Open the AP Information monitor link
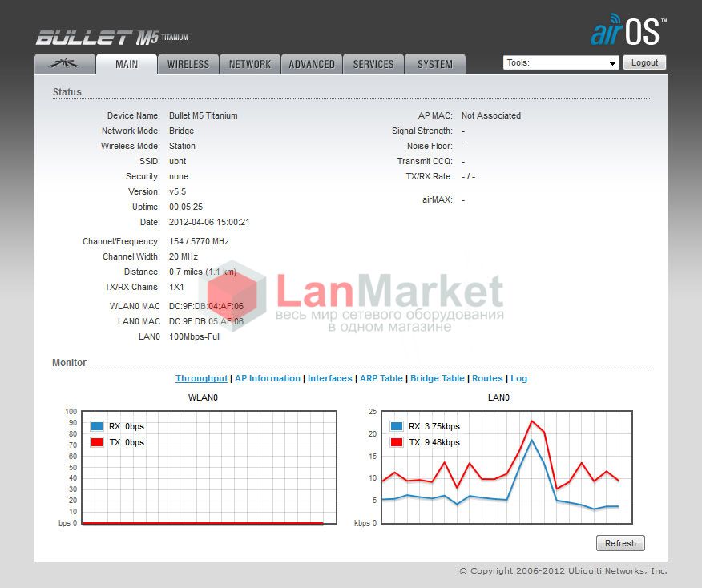 [x=268, y=377]
